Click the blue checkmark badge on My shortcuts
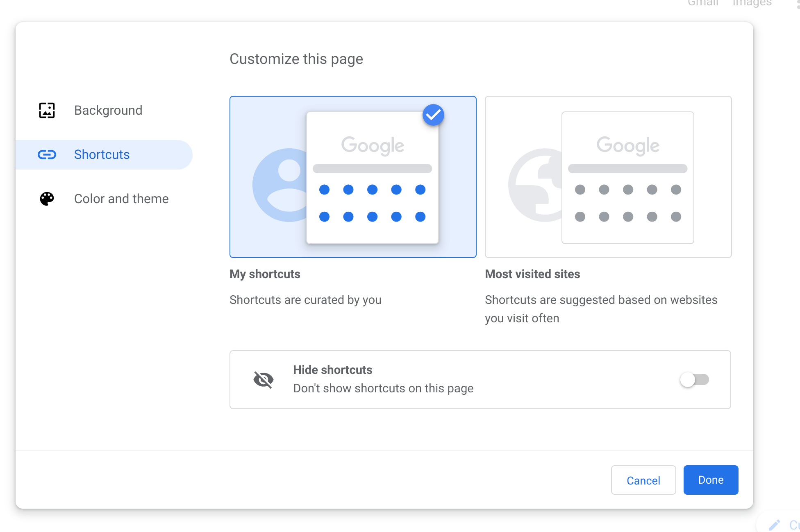The height and width of the screenshot is (532, 800). pos(433,115)
